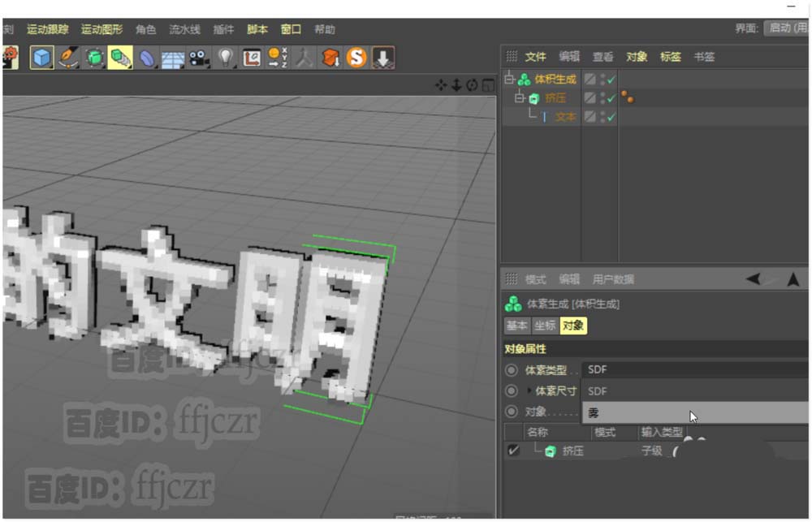This screenshot has height=522, width=812.
Task: Open the 运动图形 menu
Action: [x=101, y=29]
